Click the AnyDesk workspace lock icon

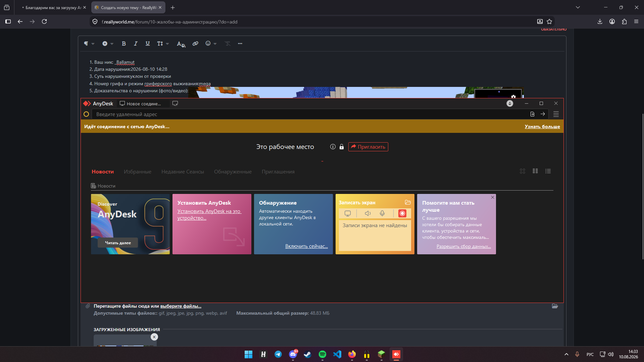point(342,147)
